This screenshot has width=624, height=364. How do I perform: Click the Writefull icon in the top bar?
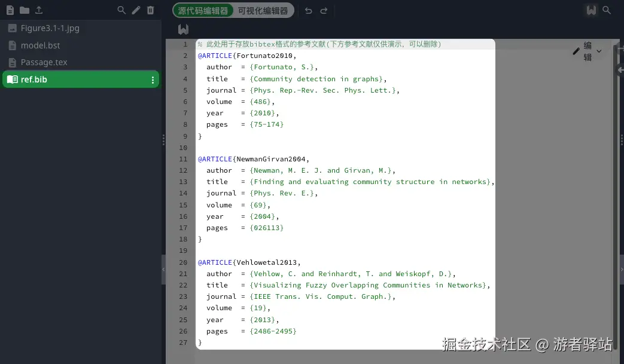tap(591, 10)
